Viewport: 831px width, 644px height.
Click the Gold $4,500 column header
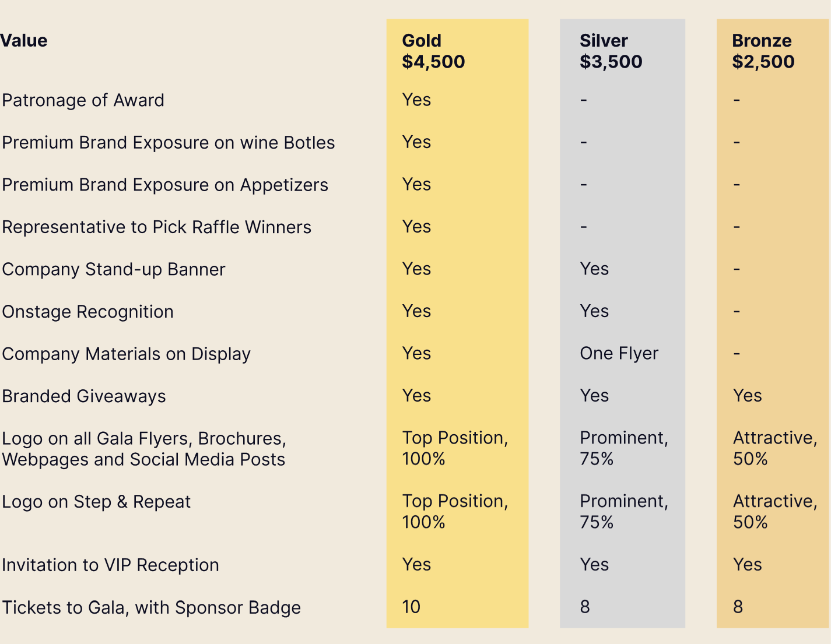[433, 51]
